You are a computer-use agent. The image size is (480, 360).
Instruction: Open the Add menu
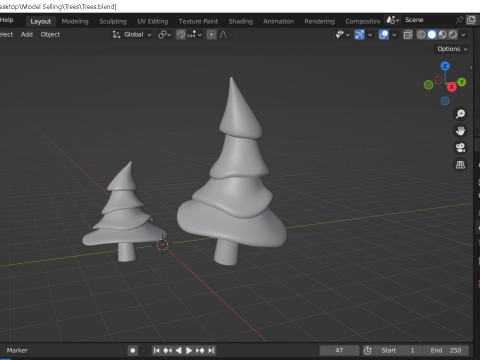27,34
